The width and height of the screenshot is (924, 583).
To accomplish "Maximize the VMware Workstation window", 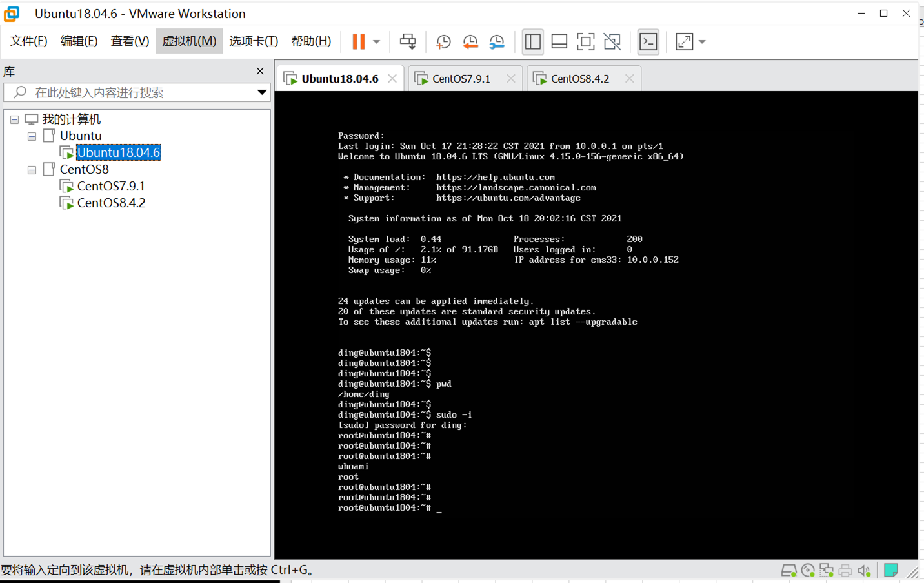I will coord(884,14).
